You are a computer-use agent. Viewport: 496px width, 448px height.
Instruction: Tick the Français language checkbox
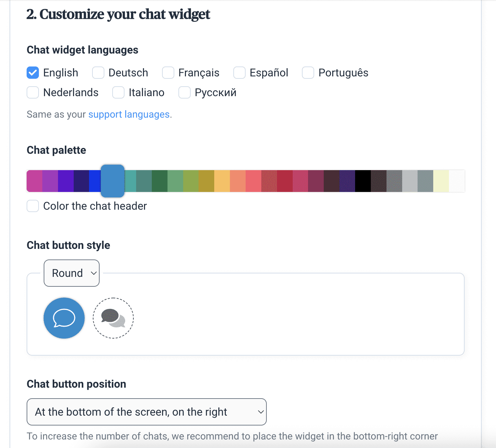click(168, 73)
